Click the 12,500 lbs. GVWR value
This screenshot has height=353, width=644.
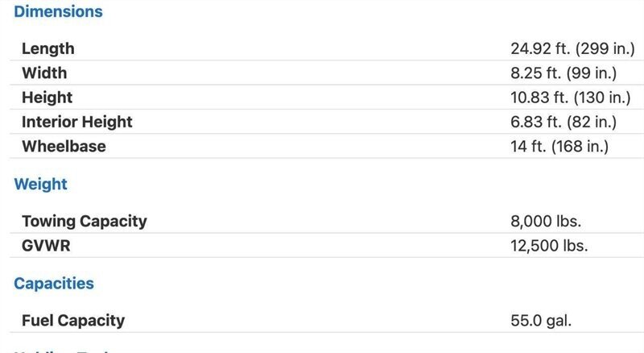point(549,246)
